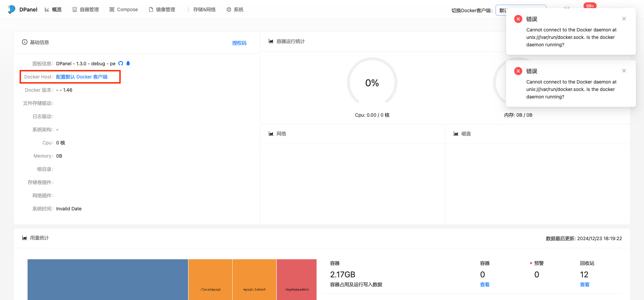Image resolution: width=644 pixels, height=300 pixels.
Task: Click the Docker 版本 value '- - 1.46'
Action: pos(64,90)
